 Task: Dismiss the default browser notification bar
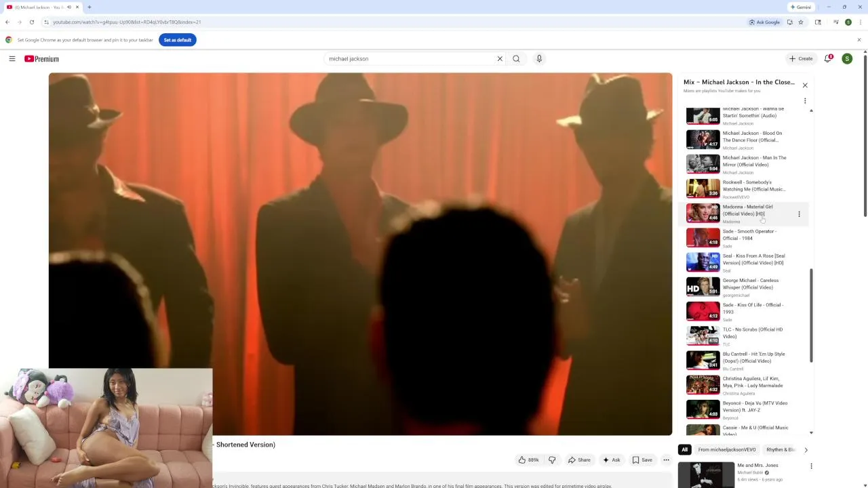click(859, 40)
